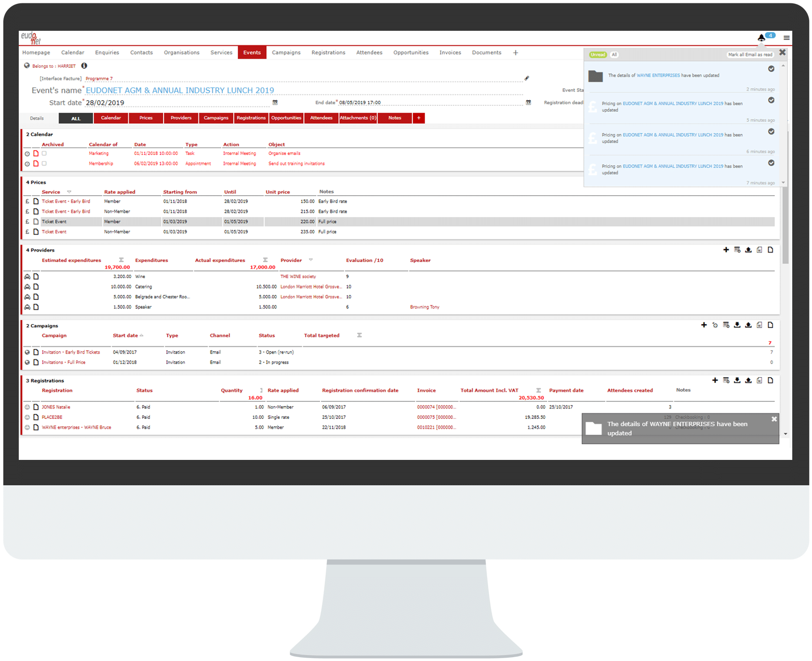Add a new registration with the plus icon
Image resolution: width=812 pixels, height=661 pixels.
pos(715,380)
